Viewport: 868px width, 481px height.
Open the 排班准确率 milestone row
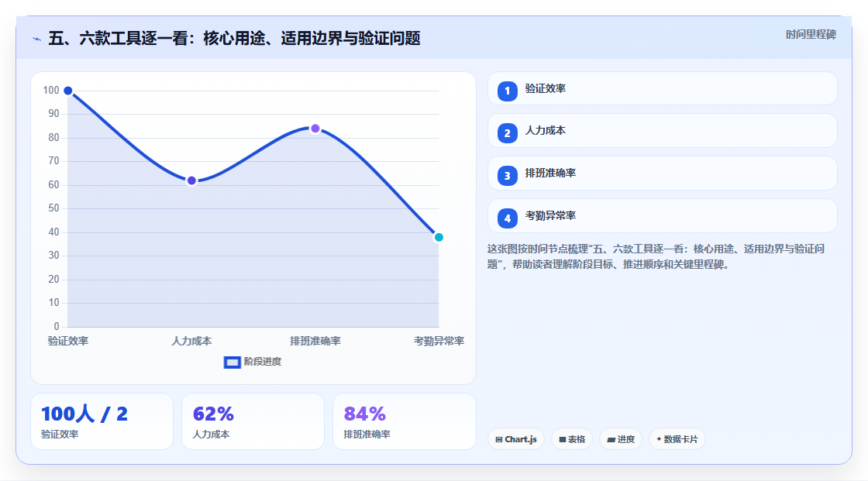click(x=662, y=174)
